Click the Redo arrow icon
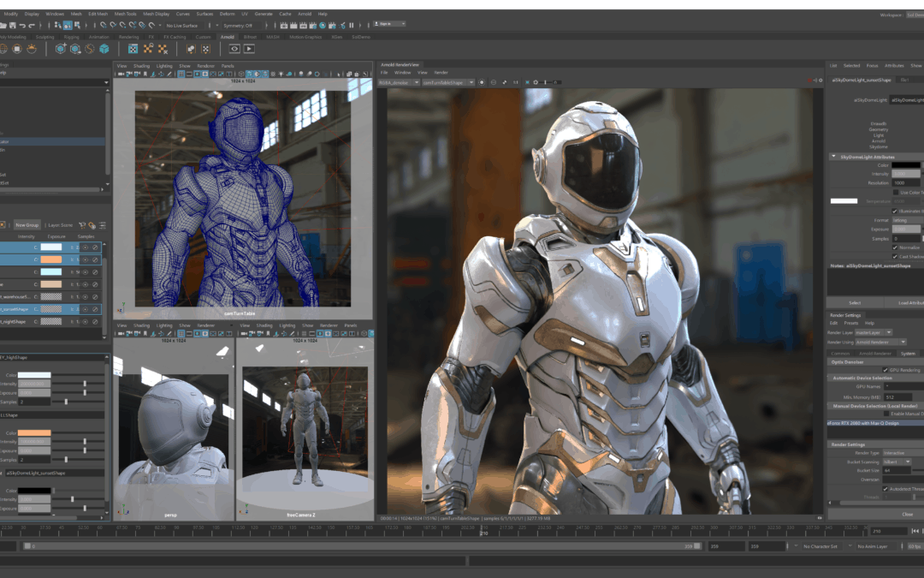924x578 pixels. 32,26
